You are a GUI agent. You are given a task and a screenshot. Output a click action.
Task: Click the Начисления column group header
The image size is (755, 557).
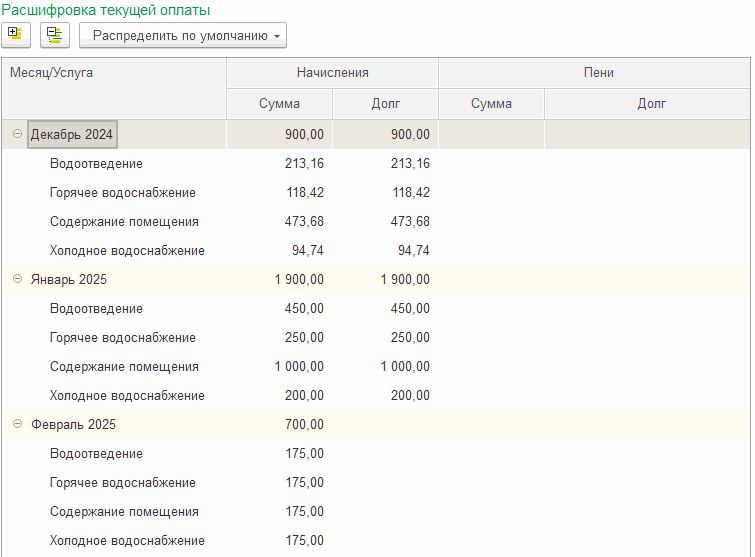pyautogui.click(x=332, y=73)
